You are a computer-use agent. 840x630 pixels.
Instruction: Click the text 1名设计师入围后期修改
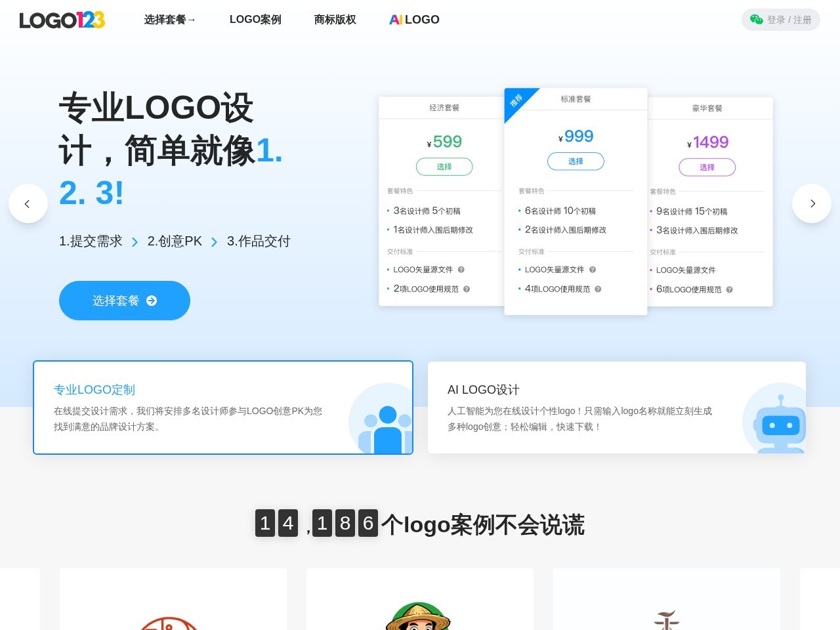click(433, 230)
